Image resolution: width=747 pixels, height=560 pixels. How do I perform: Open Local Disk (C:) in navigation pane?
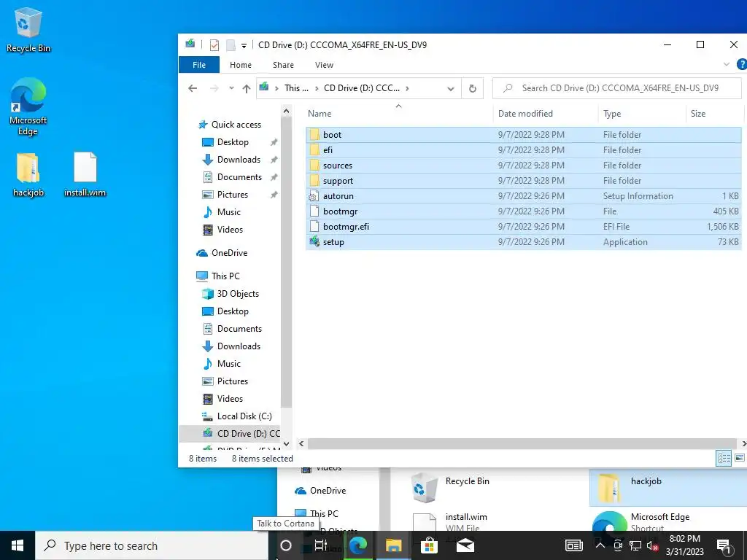pyautogui.click(x=244, y=416)
